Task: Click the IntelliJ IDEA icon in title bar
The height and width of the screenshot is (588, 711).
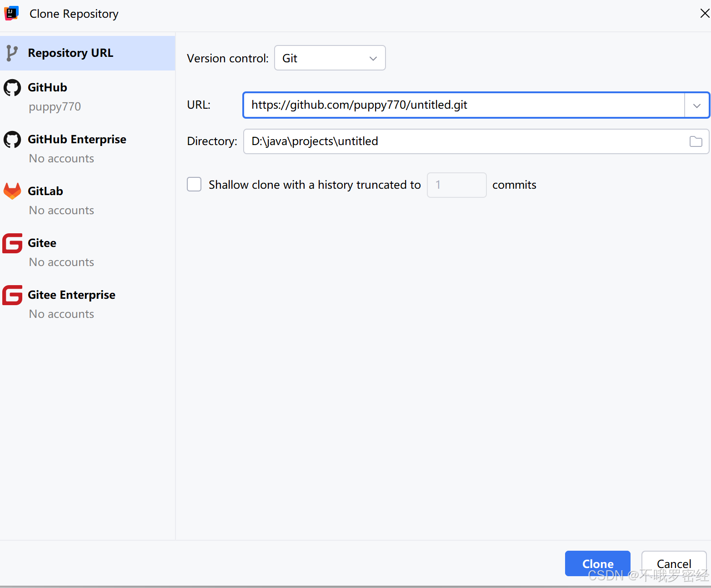Action: [x=11, y=13]
